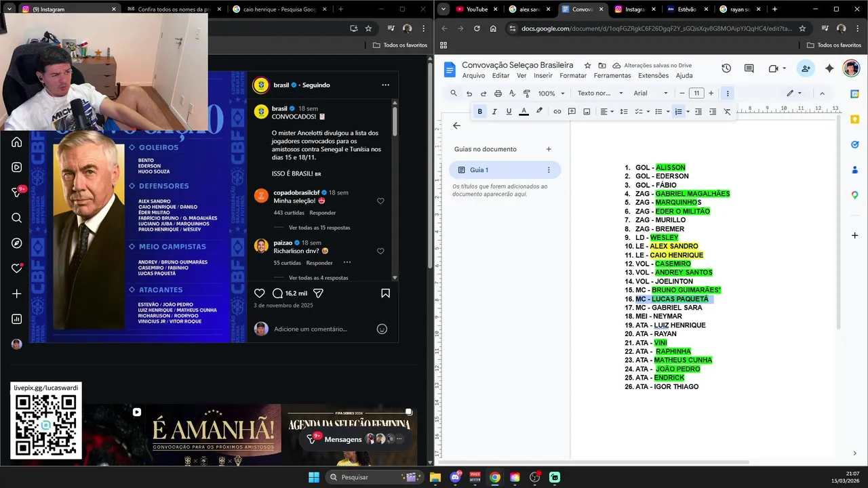Open the Extensões menu
This screenshot has height=488, width=868.
pos(653,76)
